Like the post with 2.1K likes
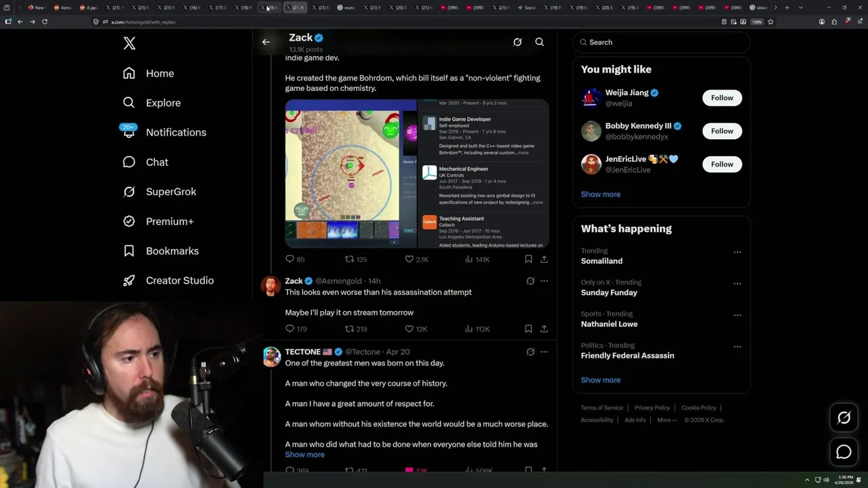This screenshot has width=868, height=488. (x=416, y=259)
